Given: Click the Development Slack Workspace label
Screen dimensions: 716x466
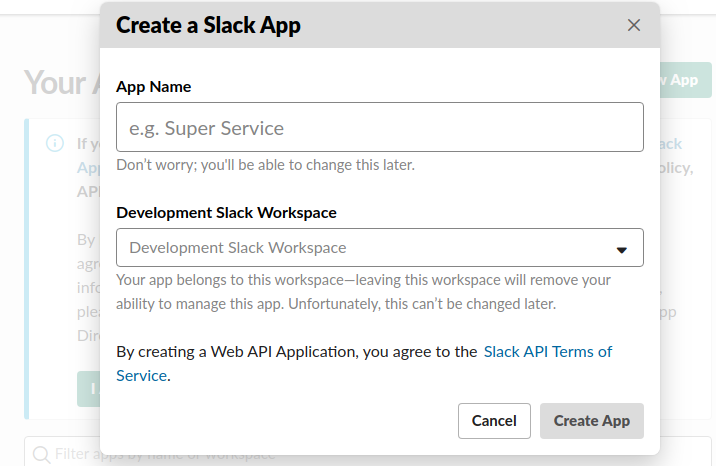Looking at the screenshot, I should click(226, 213).
